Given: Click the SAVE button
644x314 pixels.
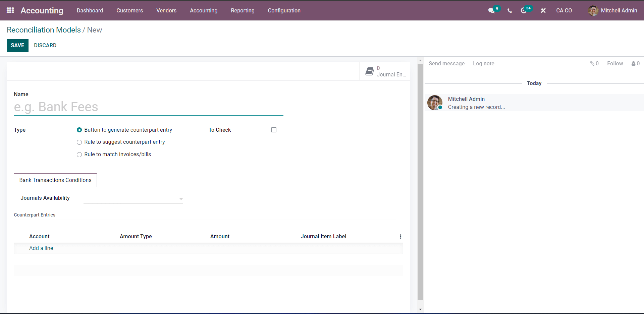Looking at the screenshot, I should click(17, 46).
